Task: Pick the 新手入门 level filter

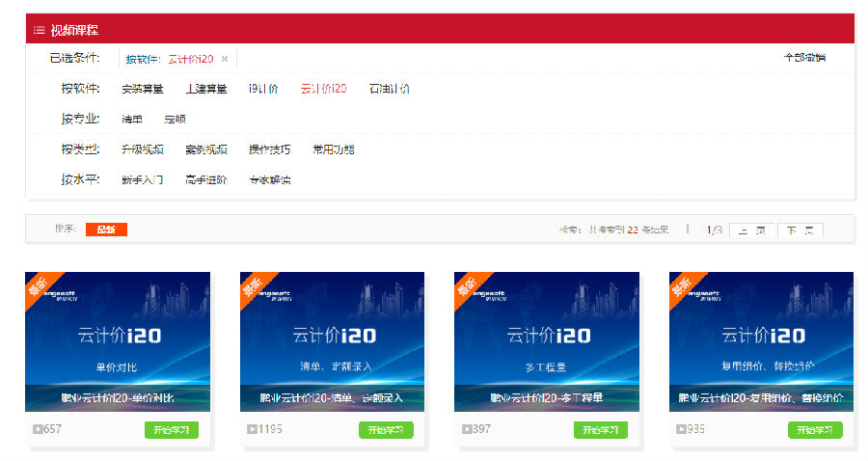Action: click(143, 179)
